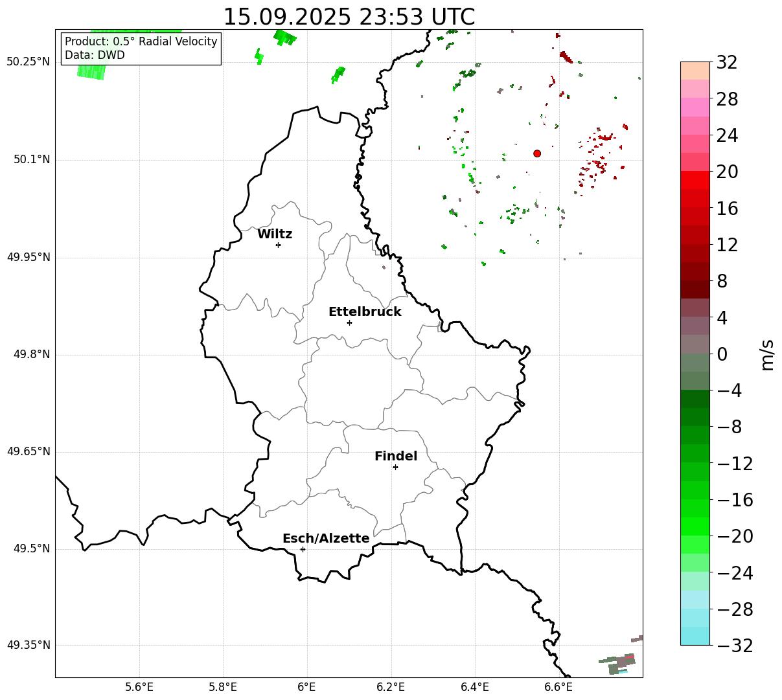Image resolution: width=782 pixels, height=700 pixels.
Task: Click the 32 value on the colorbar
Action: (x=727, y=63)
